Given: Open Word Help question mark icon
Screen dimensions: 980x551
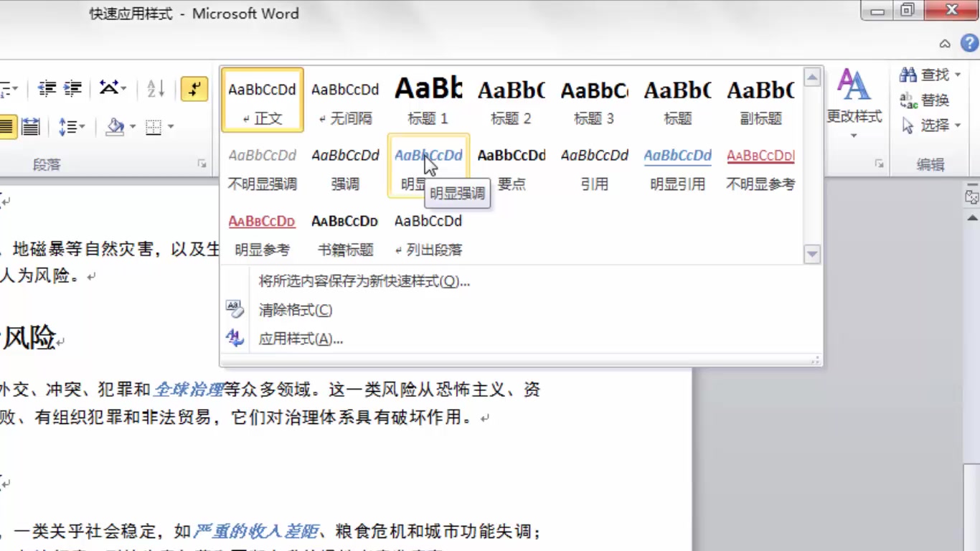Looking at the screenshot, I should (970, 43).
